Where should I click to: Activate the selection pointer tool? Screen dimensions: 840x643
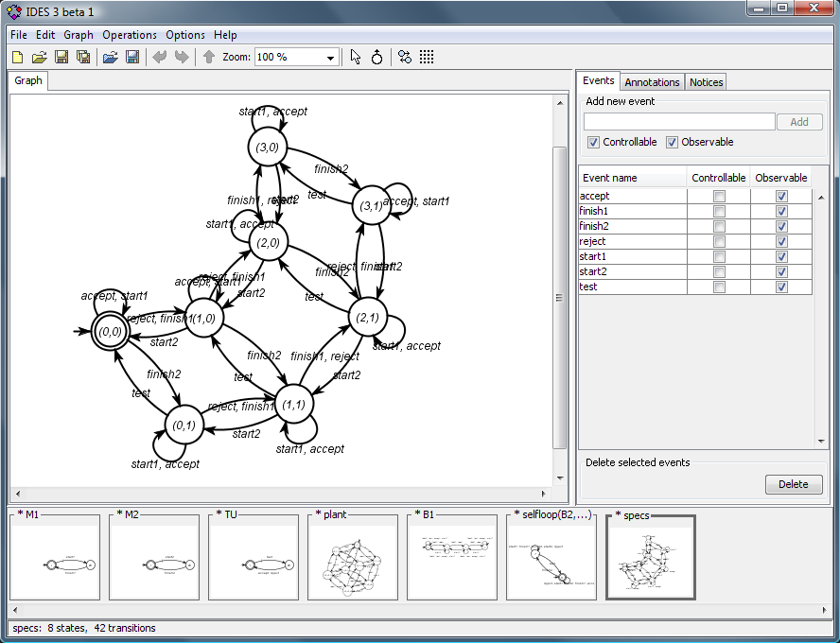[355, 57]
